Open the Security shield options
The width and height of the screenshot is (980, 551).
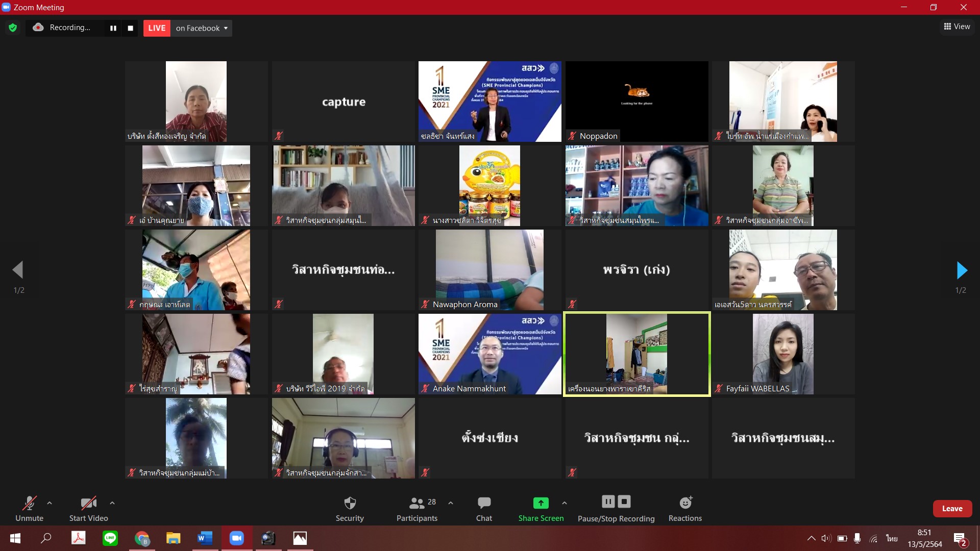click(350, 509)
